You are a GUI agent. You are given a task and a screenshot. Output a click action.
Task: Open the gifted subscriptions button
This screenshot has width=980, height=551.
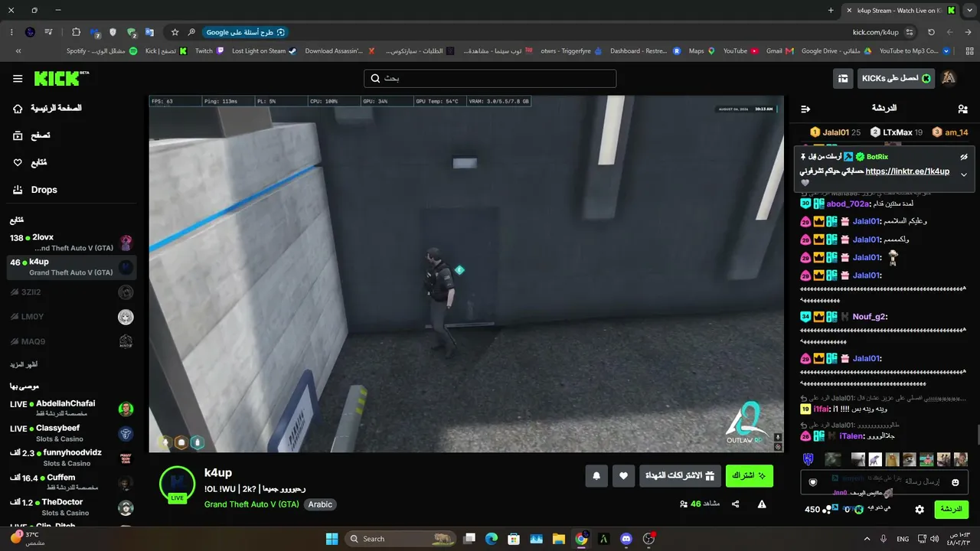[x=681, y=476]
